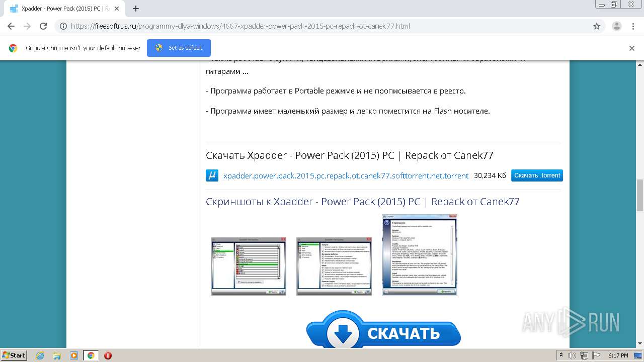Image resolution: width=644 pixels, height=362 pixels.
Task: Open the Chrome profile avatar
Action: click(x=616, y=26)
